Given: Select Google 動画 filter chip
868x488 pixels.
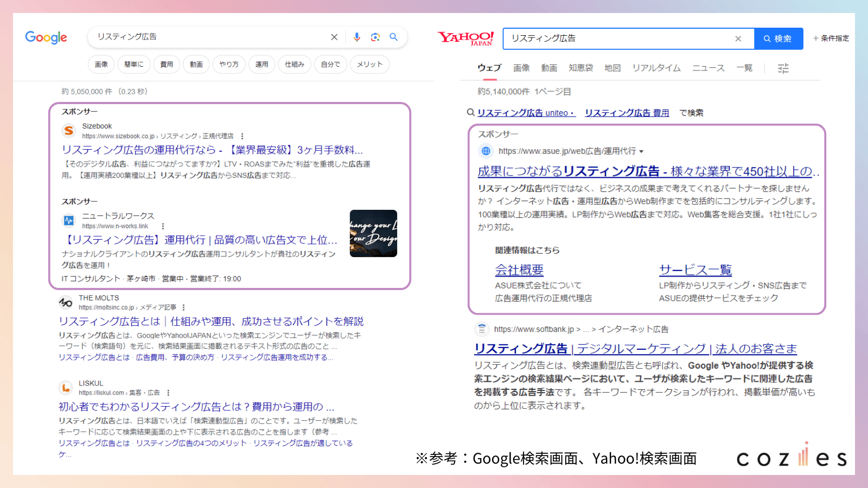Looking at the screenshot, I should point(196,64).
